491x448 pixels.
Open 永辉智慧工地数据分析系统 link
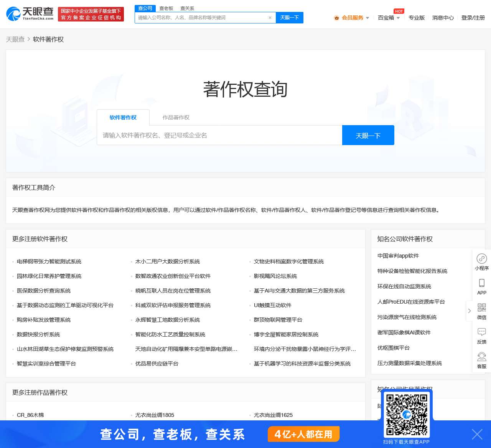point(168,320)
